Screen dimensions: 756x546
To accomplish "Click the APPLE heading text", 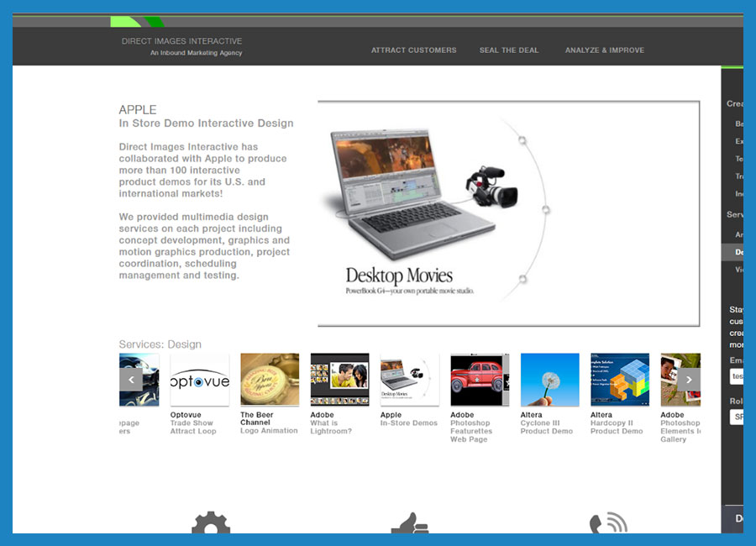I will tap(138, 109).
